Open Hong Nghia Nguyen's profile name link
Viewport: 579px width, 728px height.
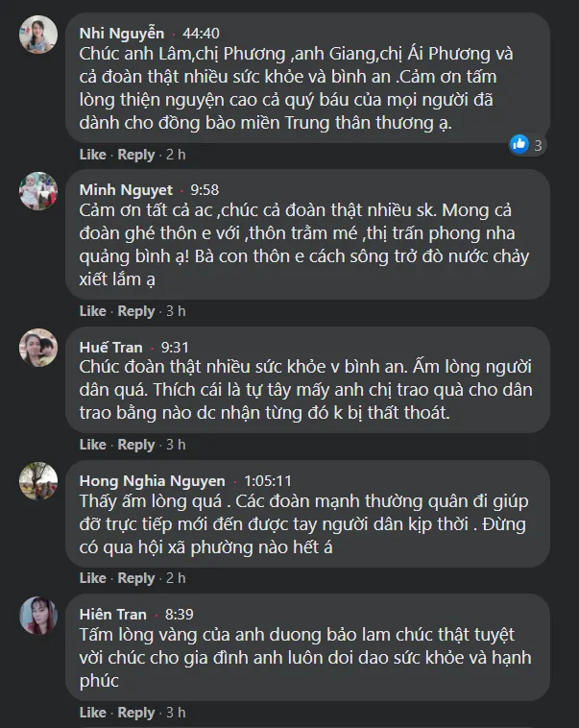coord(152,480)
